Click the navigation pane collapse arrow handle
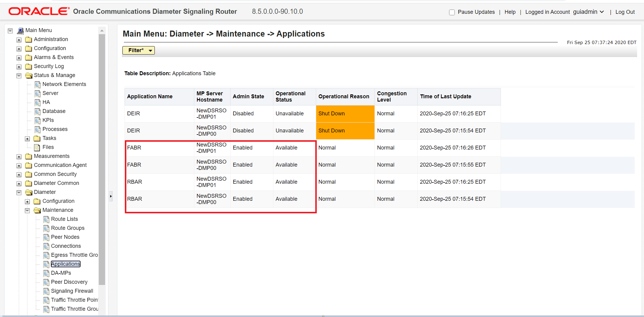This screenshot has width=644, height=317. [111, 196]
